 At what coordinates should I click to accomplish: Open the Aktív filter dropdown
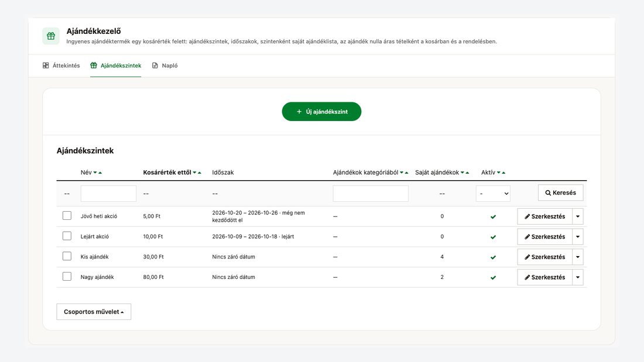coord(493,194)
